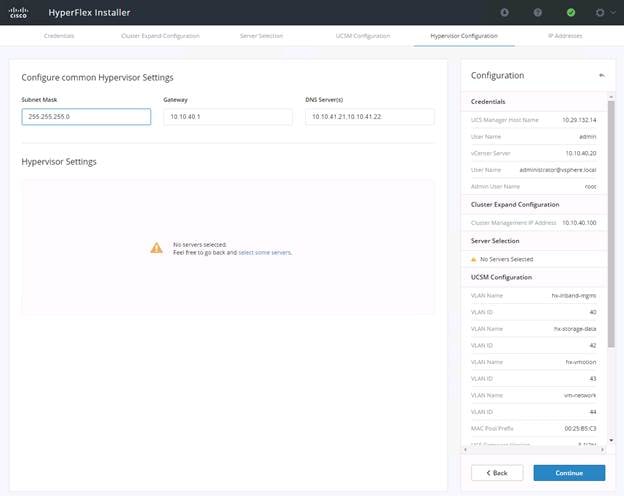Select the Hypervisor Configuration tab
The image size is (624, 496).
[x=464, y=36]
